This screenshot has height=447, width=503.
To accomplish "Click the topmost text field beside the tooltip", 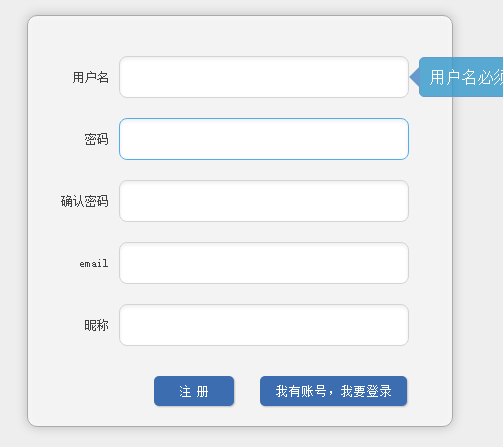I will [264, 77].
